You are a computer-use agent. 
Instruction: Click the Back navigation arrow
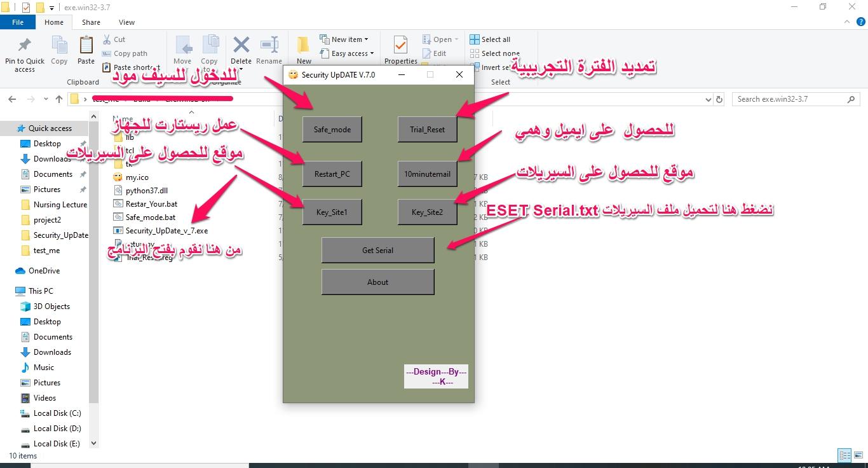pos(12,99)
